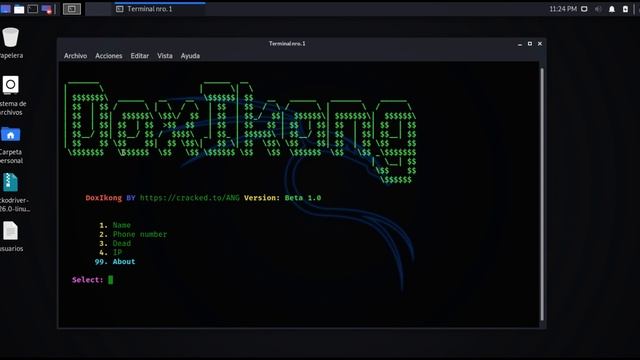Click the notification bell icon
The width and height of the screenshot is (640, 360).
[611, 9]
